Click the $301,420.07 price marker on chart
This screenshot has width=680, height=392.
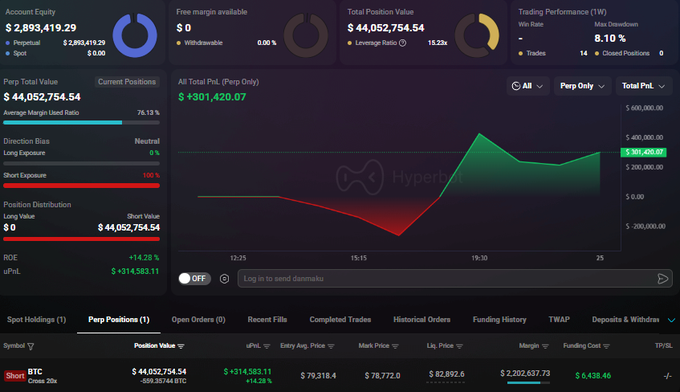point(644,152)
